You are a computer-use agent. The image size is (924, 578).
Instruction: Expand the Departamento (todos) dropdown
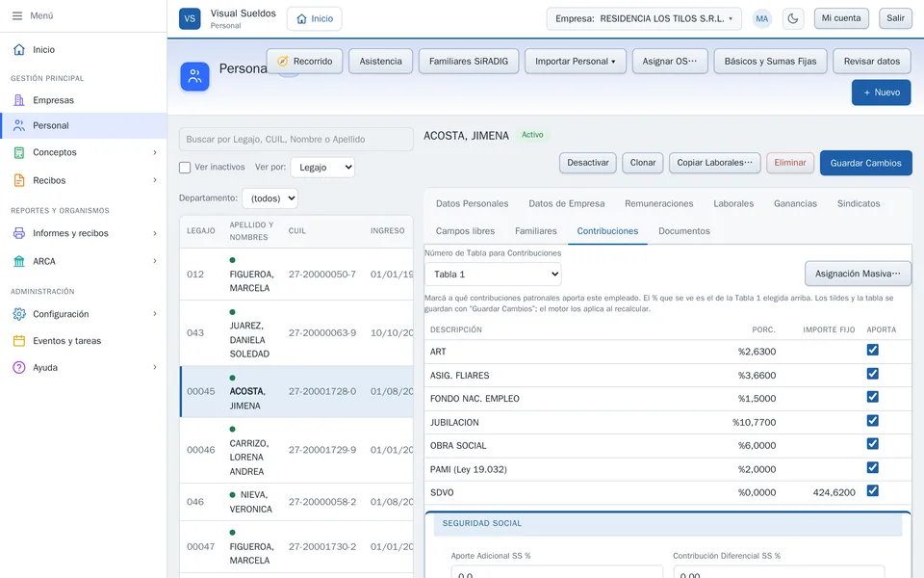click(x=269, y=198)
